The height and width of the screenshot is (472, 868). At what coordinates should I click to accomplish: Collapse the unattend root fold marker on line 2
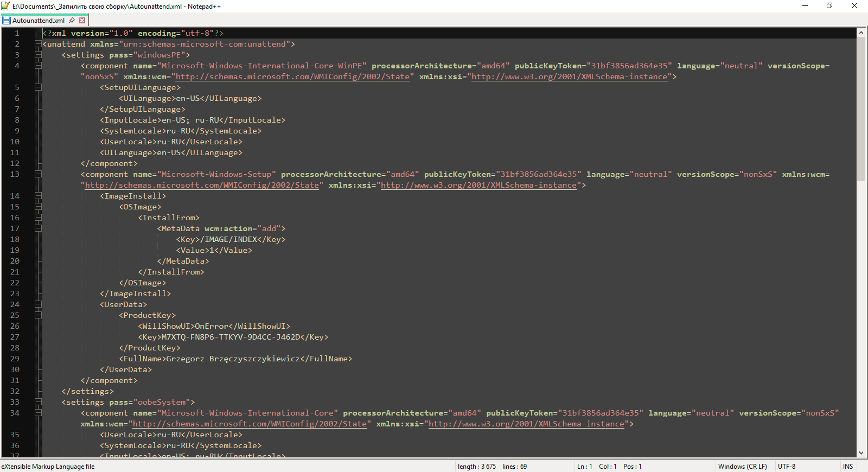38,44
